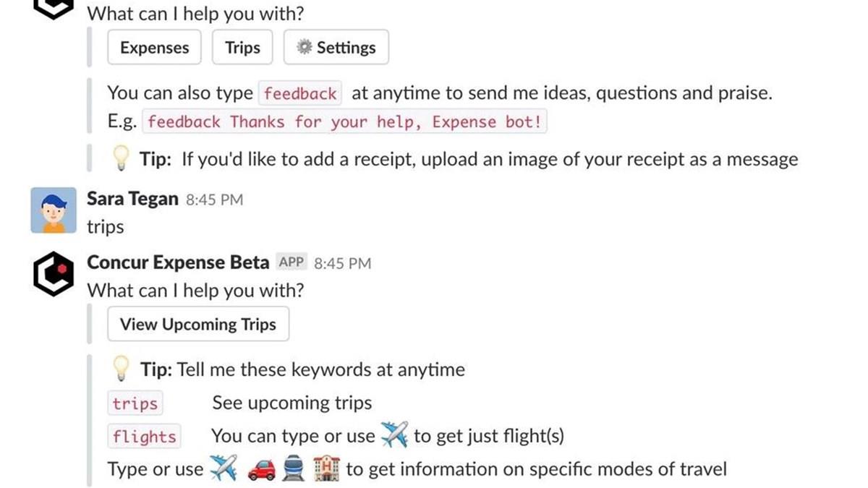
Task: Click the hotel building emoji
Action: pyautogui.click(x=327, y=469)
